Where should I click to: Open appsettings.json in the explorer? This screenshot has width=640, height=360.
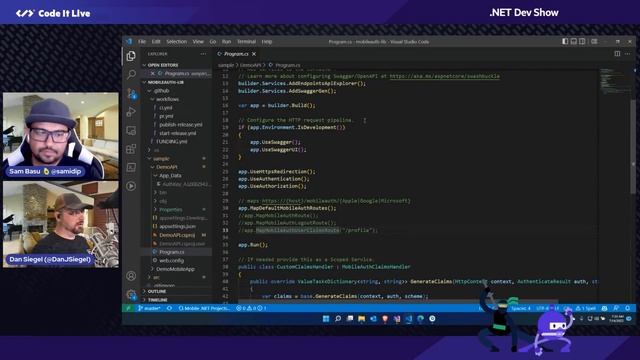[177, 226]
